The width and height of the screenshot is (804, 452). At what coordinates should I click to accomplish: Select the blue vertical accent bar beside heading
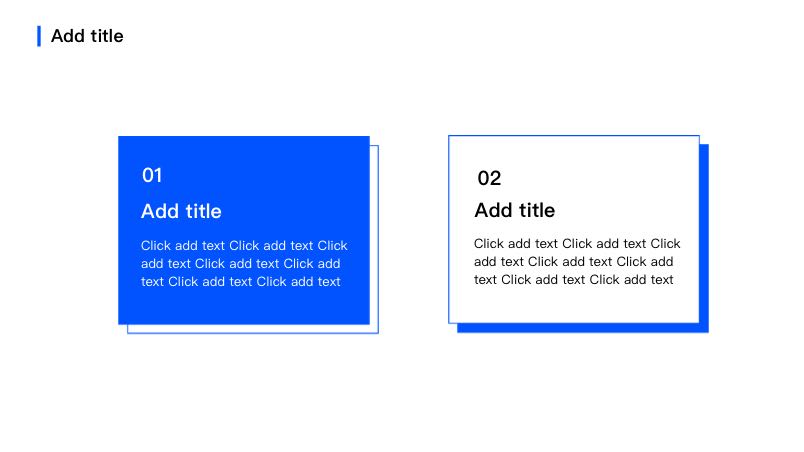click(x=39, y=36)
